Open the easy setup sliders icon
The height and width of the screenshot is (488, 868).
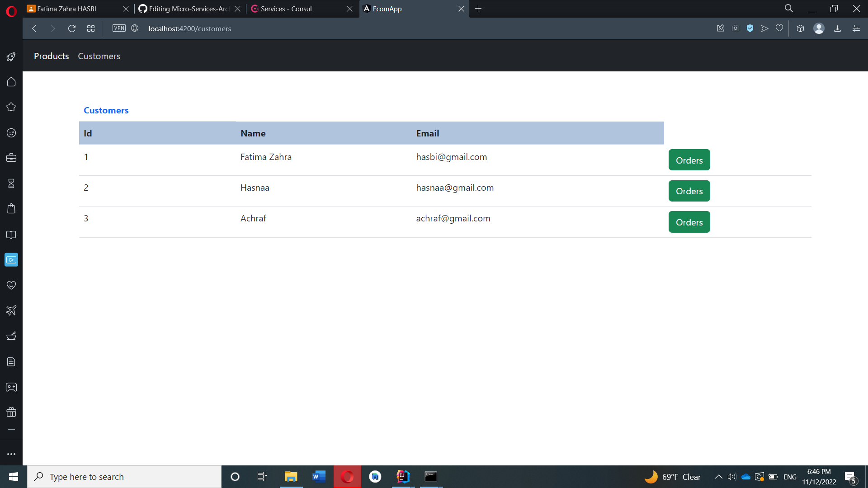pyautogui.click(x=856, y=28)
